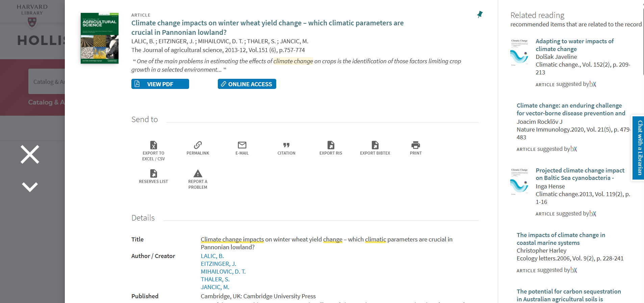The width and height of the screenshot is (644, 303).
Task: Open the Citation tool
Action: point(286,145)
